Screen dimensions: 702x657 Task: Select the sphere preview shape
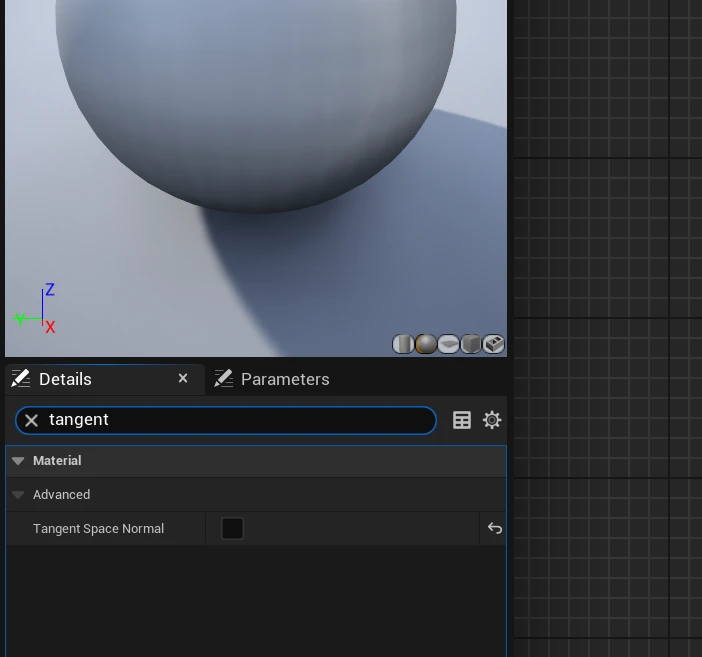[425, 344]
